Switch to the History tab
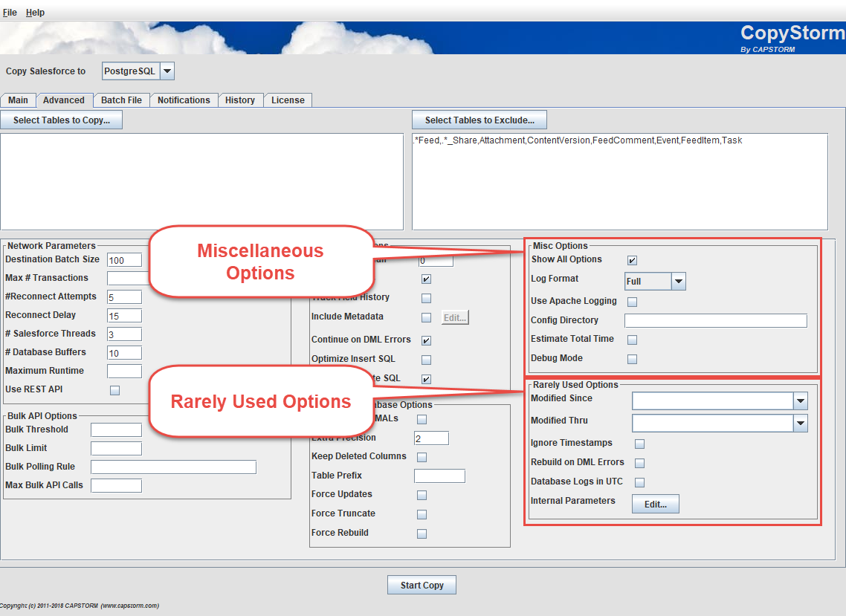 240,100
